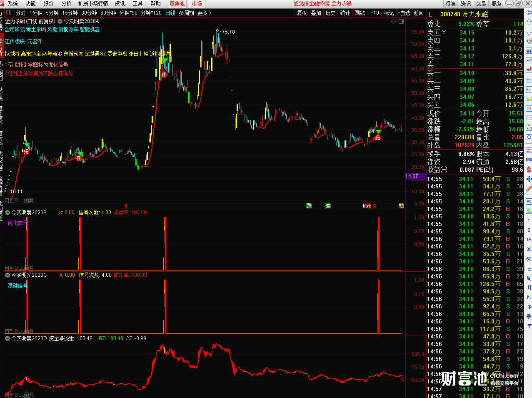Expand the 今买明卖2020D indicator dropdown
This screenshot has width=532, height=398.
point(7,338)
